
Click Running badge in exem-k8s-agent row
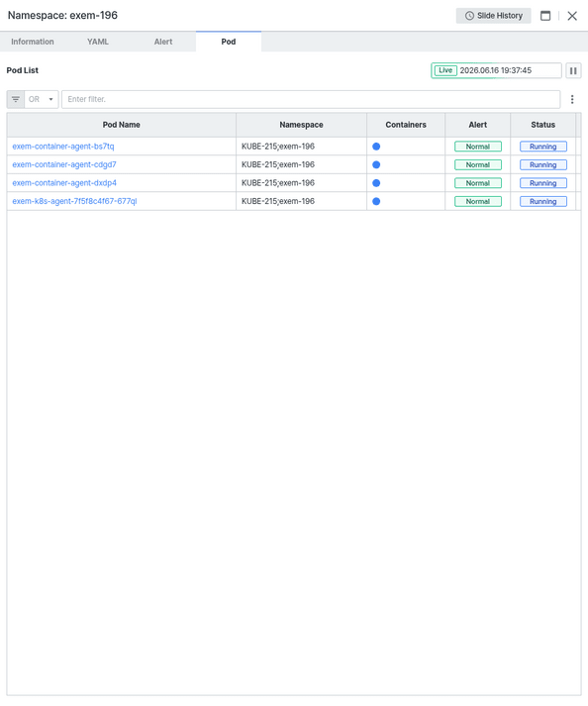543,201
